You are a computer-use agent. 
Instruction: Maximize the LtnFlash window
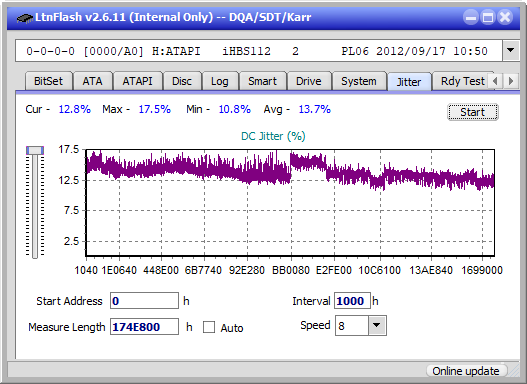click(488, 17)
